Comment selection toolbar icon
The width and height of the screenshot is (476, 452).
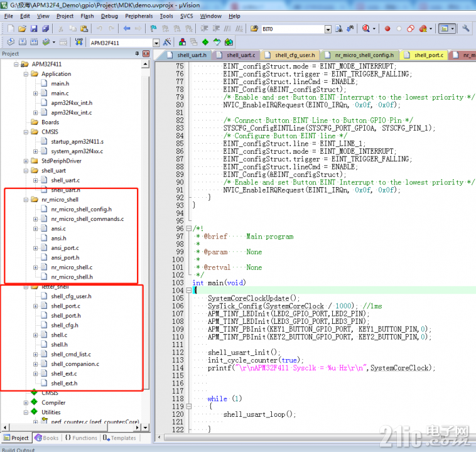point(227,28)
